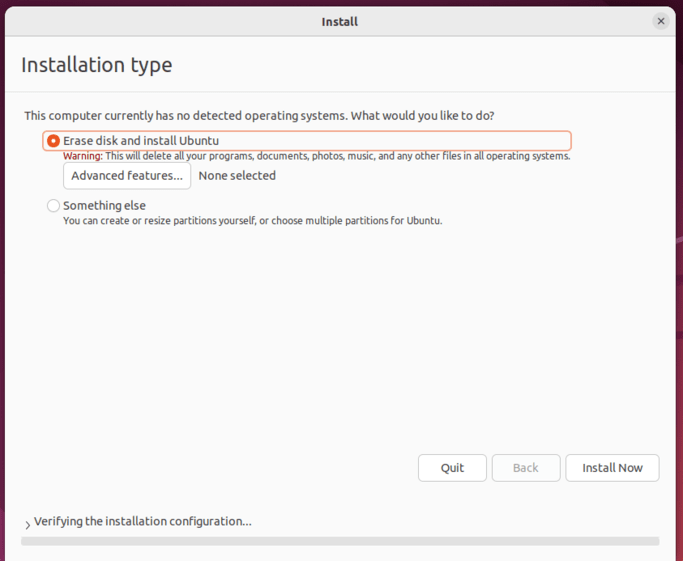
Task: Click the sentence about deleting all your programs
Action: point(338,157)
